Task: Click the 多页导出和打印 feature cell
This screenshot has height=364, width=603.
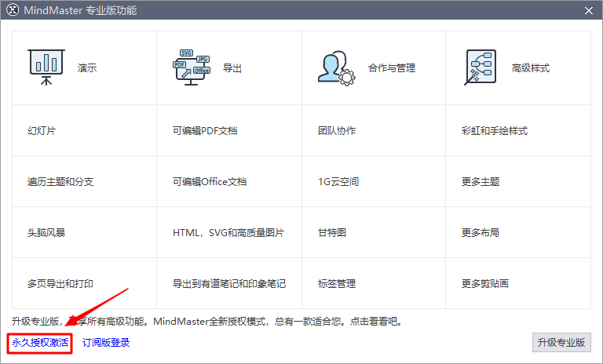Action: tap(84, 284)
